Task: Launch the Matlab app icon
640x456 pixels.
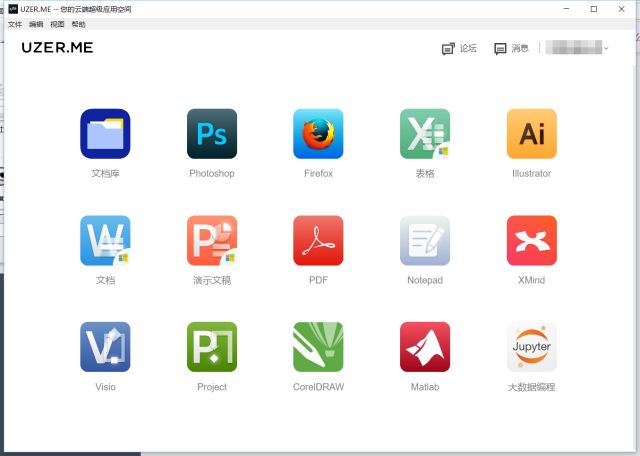Action: (x=425, y=347)
